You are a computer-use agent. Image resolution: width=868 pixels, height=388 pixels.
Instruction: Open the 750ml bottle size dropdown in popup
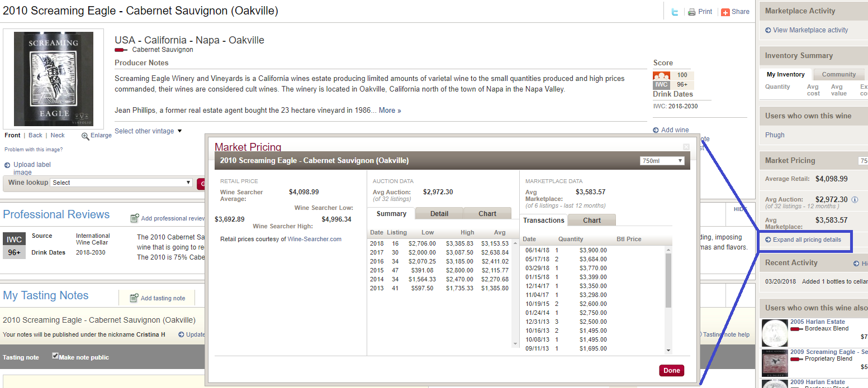coord(662,161)
